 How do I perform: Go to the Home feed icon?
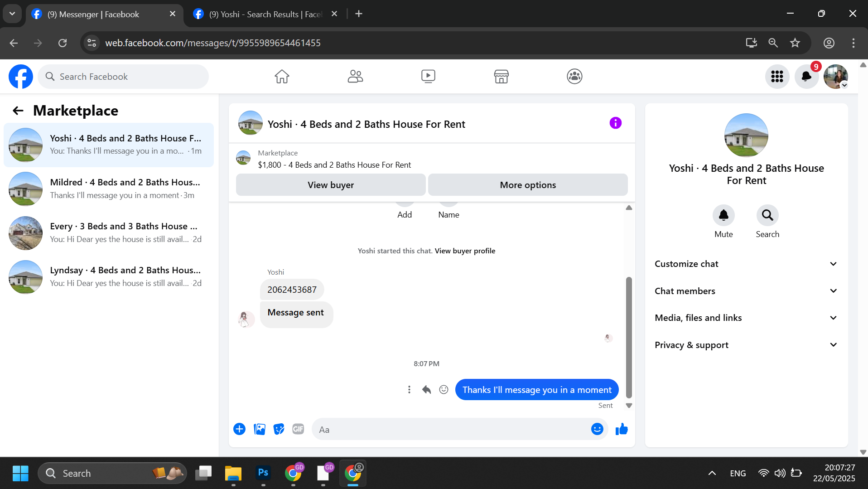pyautogui.click(x=282, y=77)
